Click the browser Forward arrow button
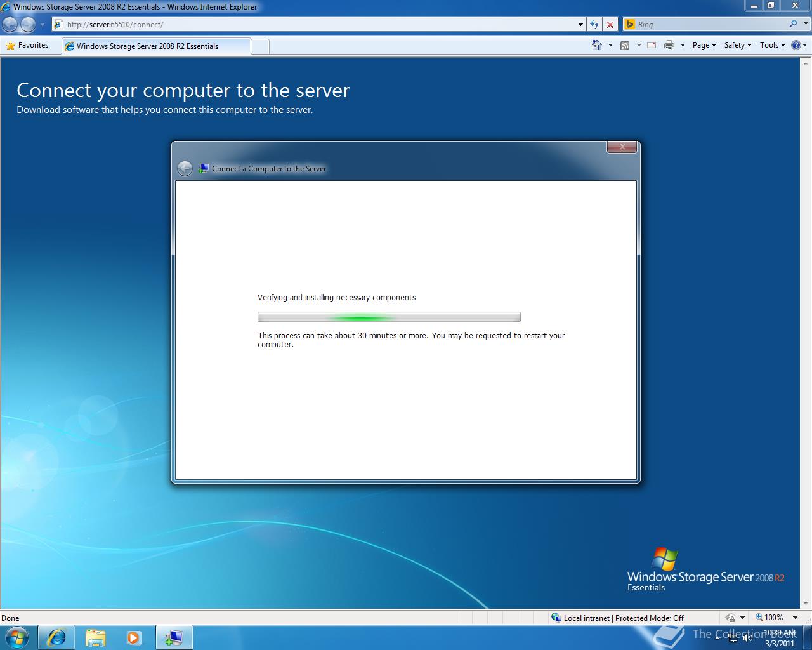 pyautogui.click(x=28, y=24)
